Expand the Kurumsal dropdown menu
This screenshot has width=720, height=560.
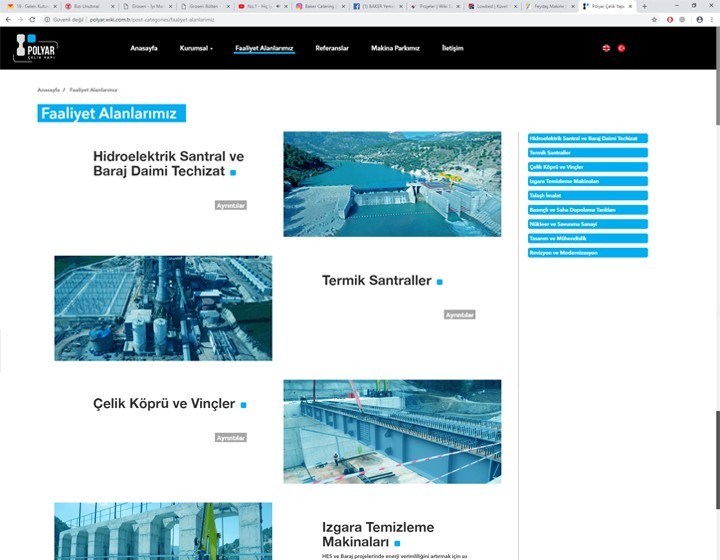tap(196, 48)
